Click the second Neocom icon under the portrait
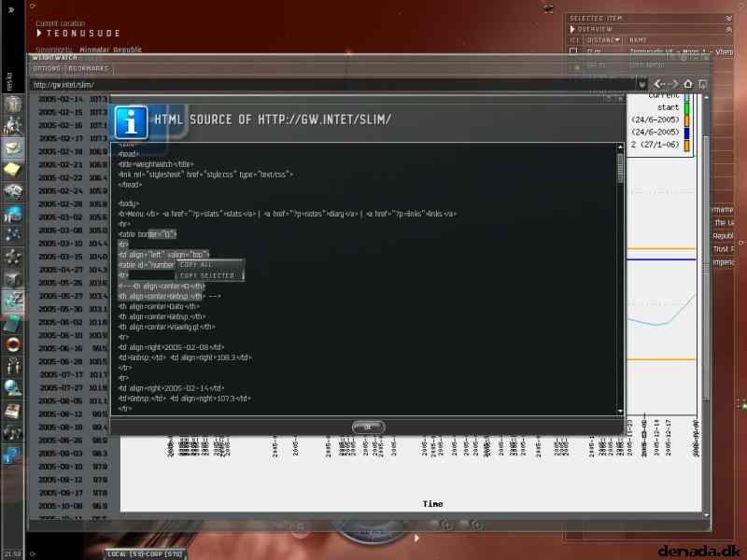 [13, 125]
